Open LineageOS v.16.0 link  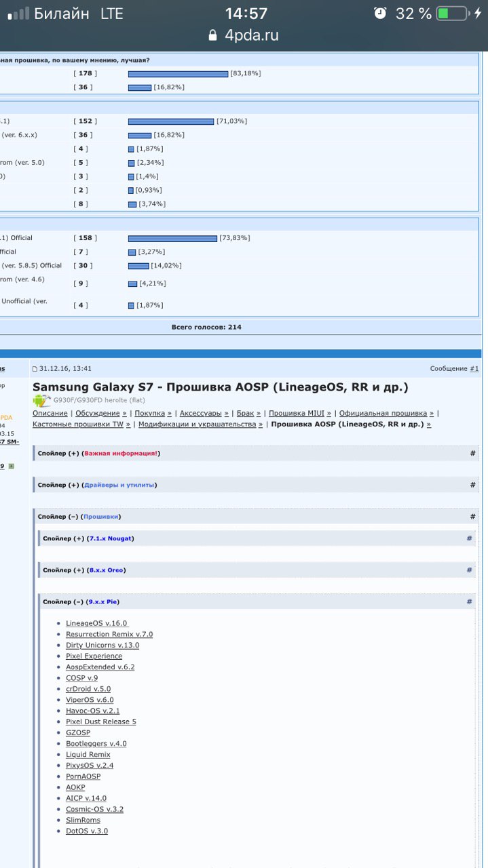(x=96, y=623)
